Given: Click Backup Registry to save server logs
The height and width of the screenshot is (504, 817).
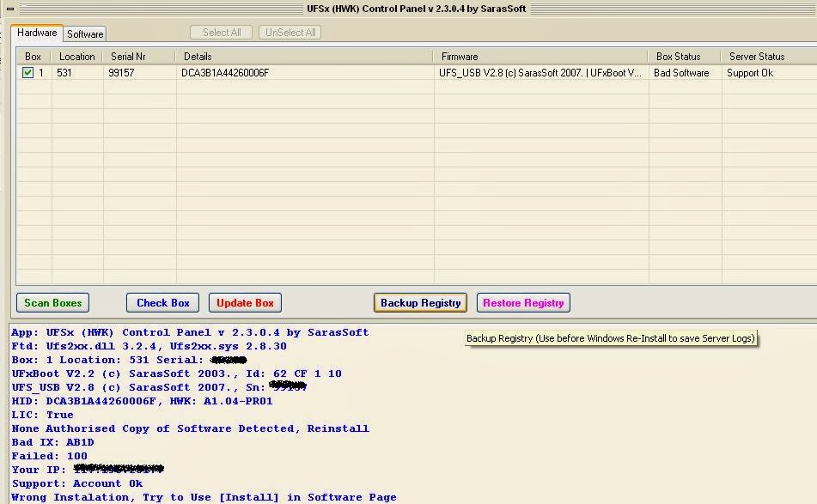Looking at the screenshot, I should [x=420, y=302].
